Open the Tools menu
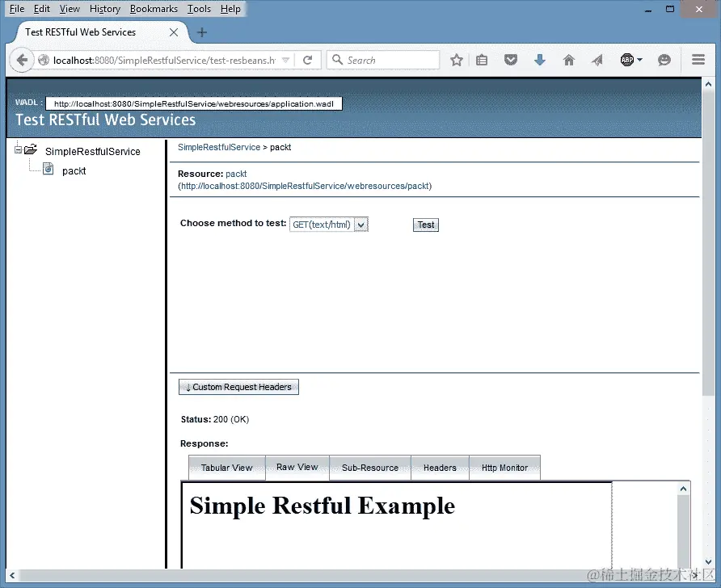Viewport: 721px width, 588px height. pos(199,9)
